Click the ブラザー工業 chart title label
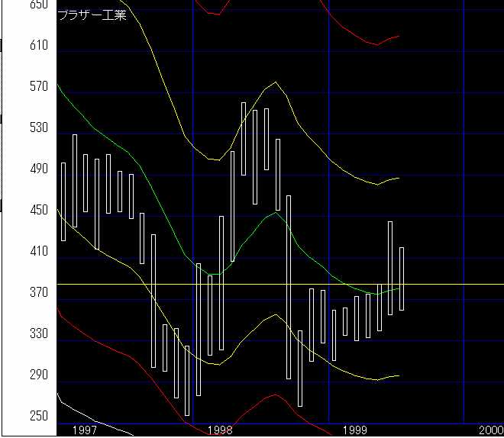 coord(92,15)
